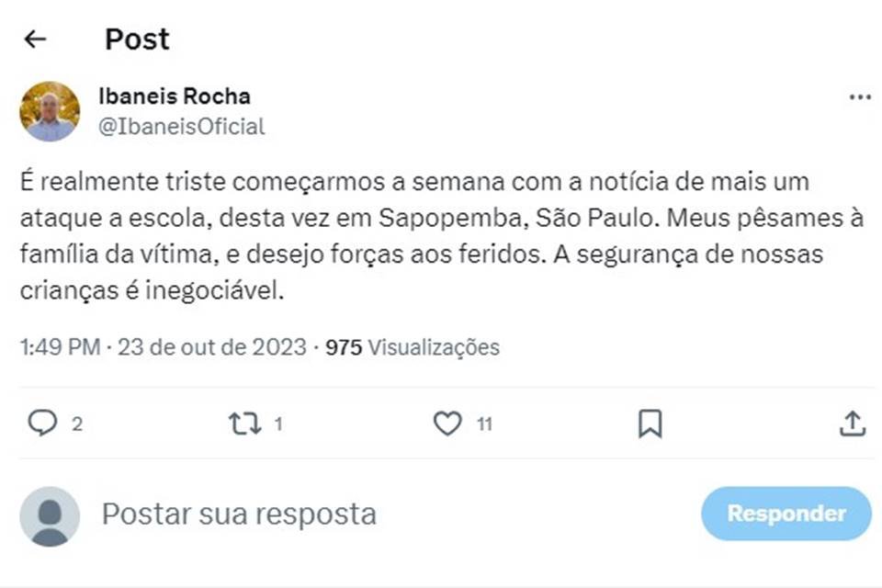Go back using the arrow icon
Image resolution: width=882 pixels, height=588 pixels.
35,39
